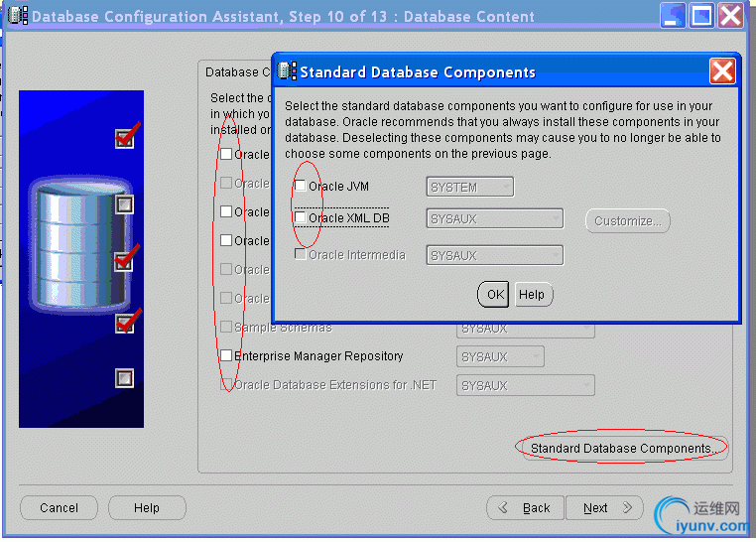756x542 pixels.
Task: Open tablespace dropdown for Extensions for .NET
Action: [x=525, y=386]
